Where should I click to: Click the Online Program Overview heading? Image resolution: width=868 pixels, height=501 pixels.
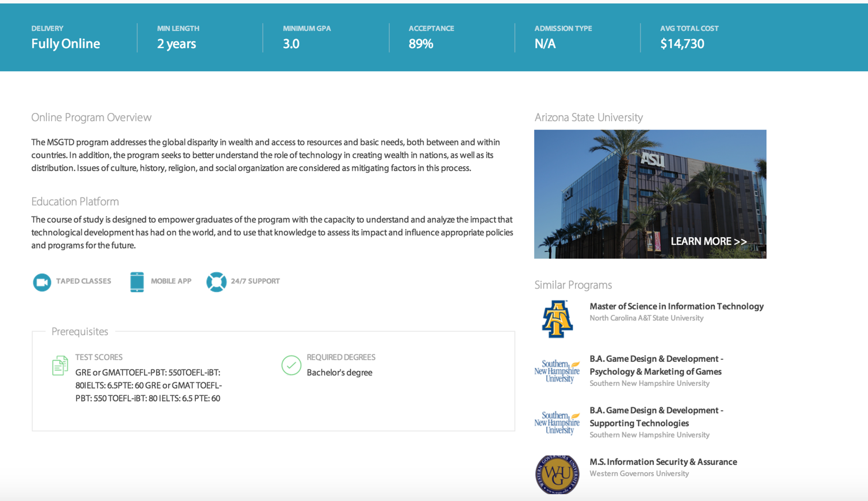91,117
